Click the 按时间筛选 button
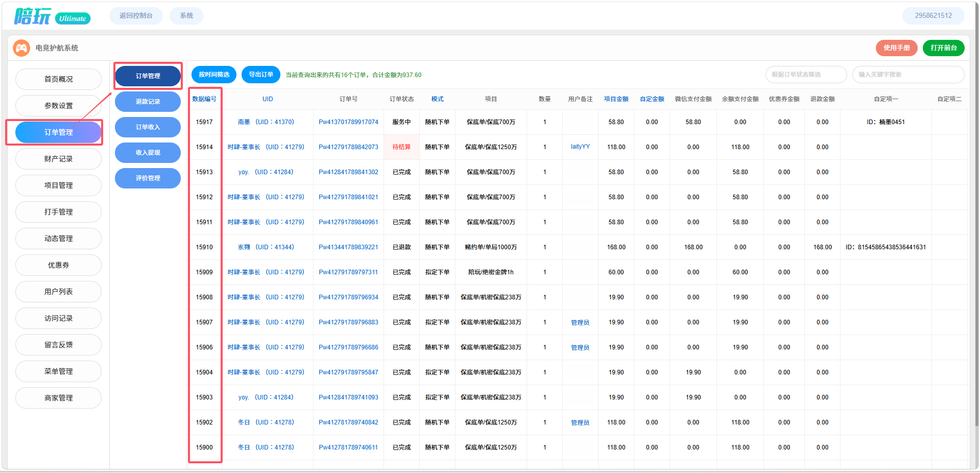 point(214,75)
